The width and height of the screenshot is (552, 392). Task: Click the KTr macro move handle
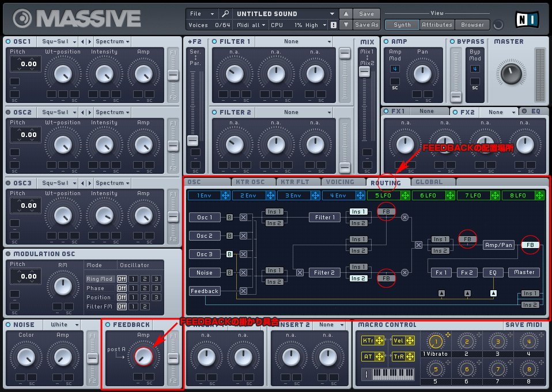point(379,340)
